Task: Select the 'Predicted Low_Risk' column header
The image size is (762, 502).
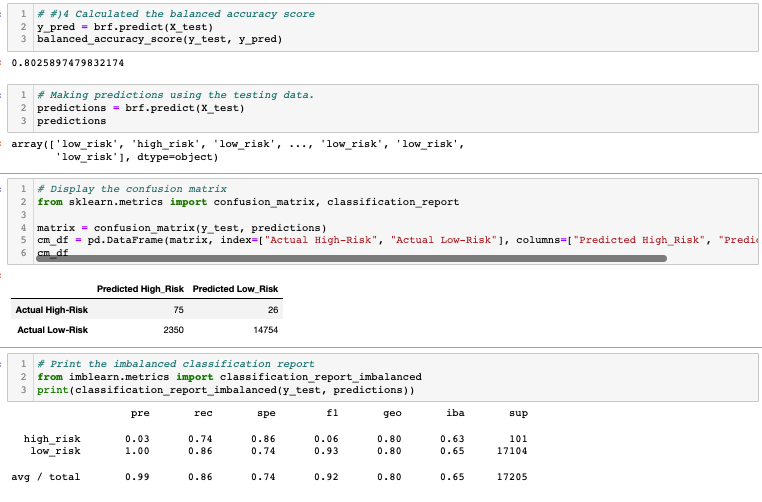Action: tap(235, 289)
